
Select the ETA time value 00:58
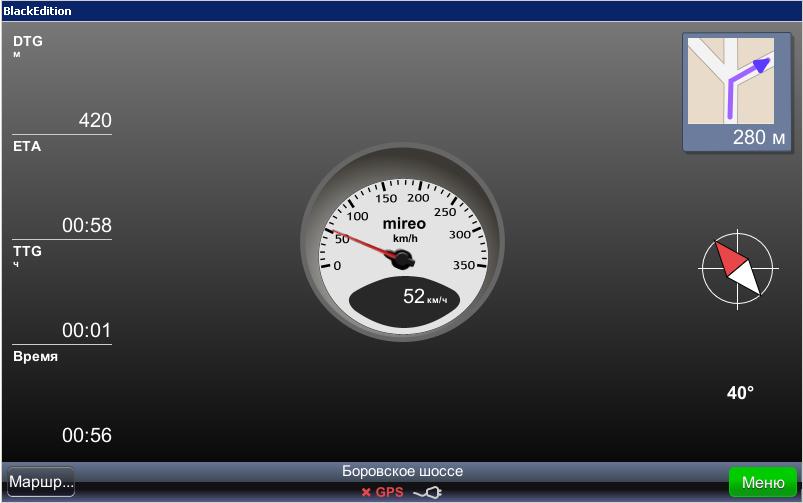(87, 226)
